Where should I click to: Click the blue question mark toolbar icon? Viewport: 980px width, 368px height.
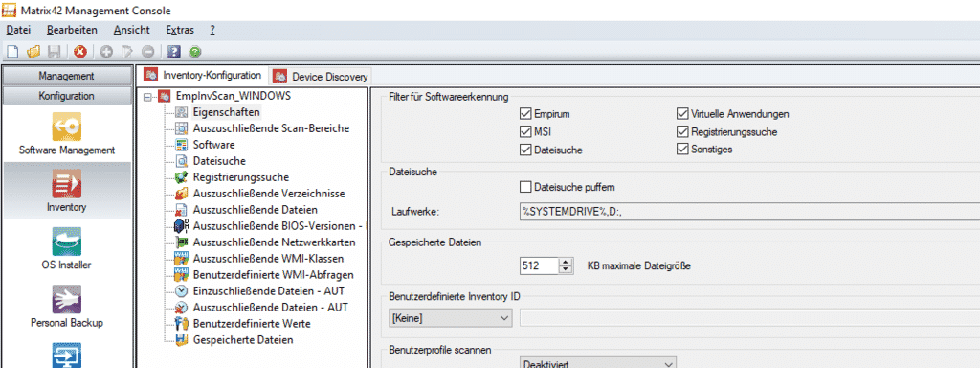[x=174, y=52]
